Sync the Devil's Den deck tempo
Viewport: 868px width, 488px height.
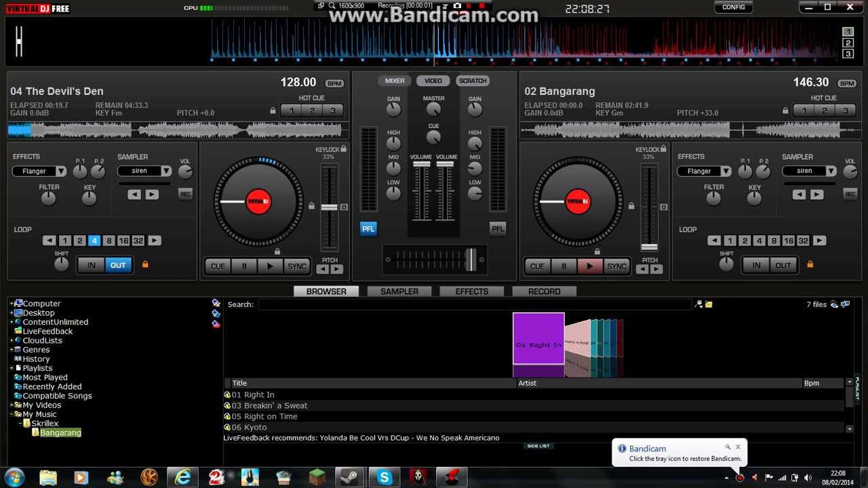click(297, 266)
